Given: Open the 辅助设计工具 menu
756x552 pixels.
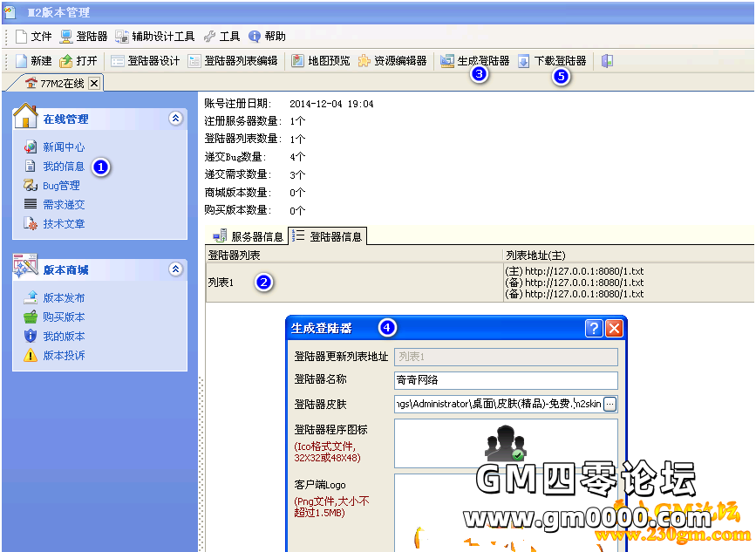Looking at the screenshot, I should 154,36.
